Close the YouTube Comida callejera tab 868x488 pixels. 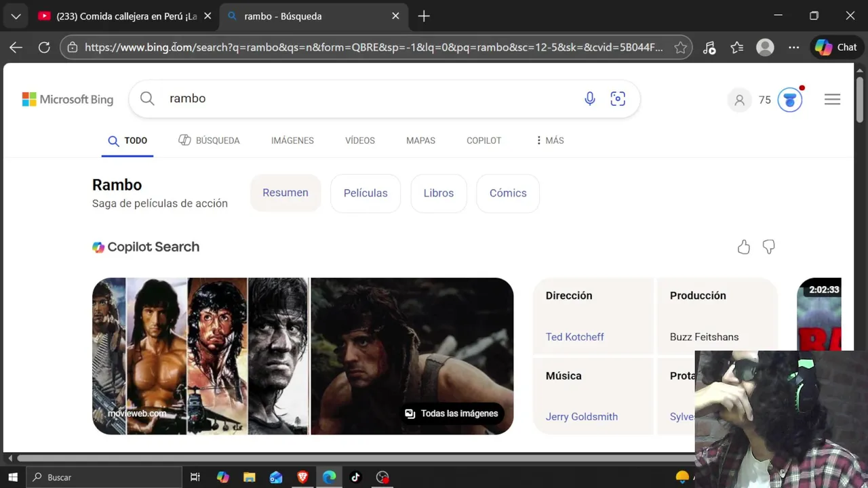click(208, 16)
